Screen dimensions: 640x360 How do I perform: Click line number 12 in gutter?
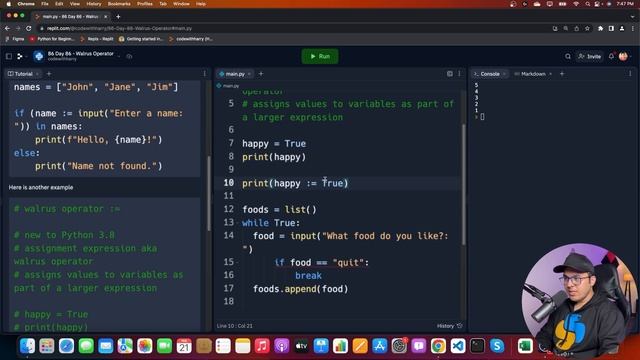[229, 209]
